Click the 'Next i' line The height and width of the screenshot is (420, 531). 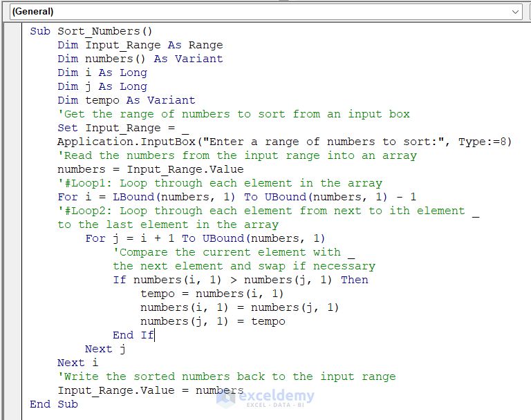[x=77, y=363]
